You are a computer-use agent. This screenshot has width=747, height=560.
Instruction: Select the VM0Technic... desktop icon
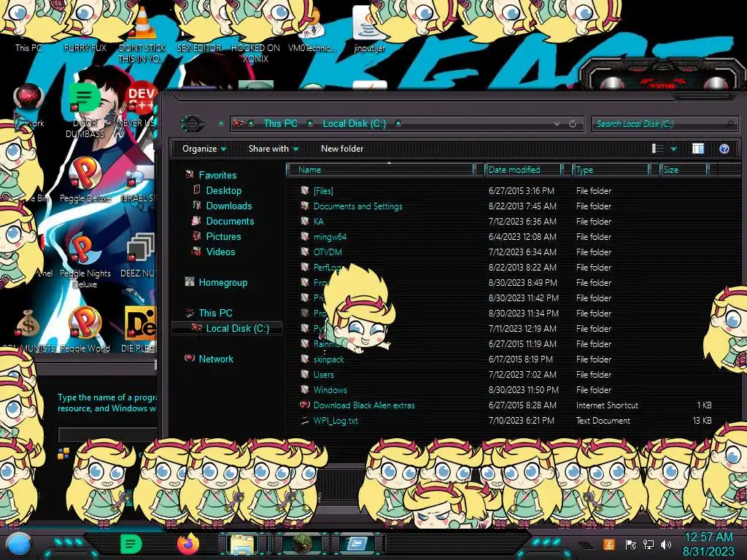point(311,29)
